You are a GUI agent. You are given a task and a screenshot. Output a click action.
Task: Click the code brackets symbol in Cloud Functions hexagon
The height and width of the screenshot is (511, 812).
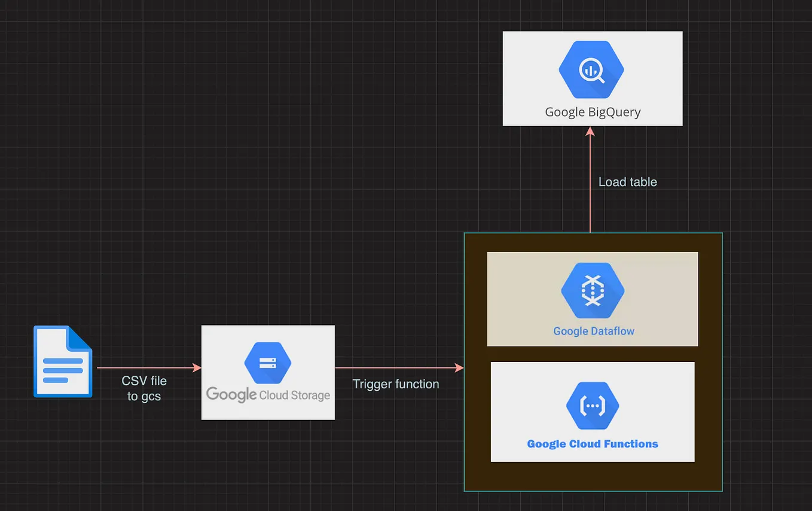(x=593, y=405)
